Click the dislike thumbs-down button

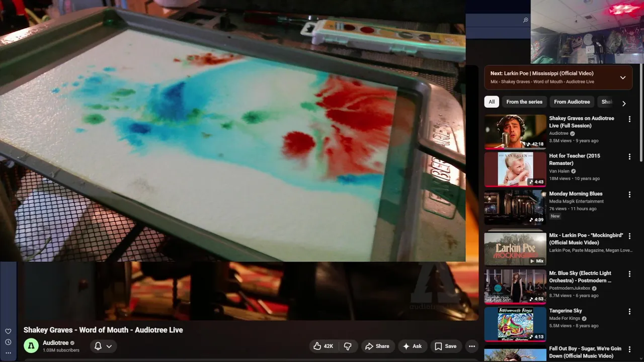pyautogui.click(x=348, y=346)
